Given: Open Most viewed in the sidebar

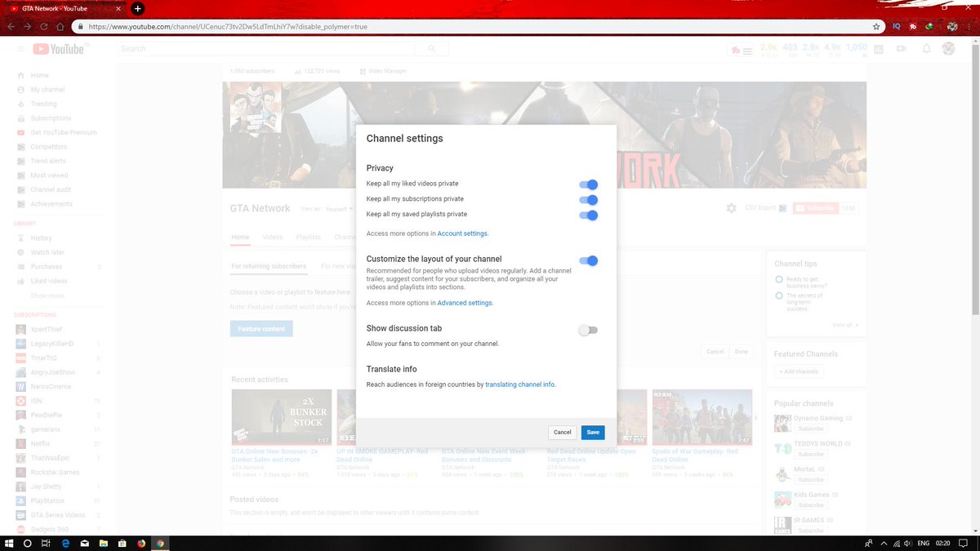Looking at the screenshot, I should pyautogui.click(x=49, y=176).
